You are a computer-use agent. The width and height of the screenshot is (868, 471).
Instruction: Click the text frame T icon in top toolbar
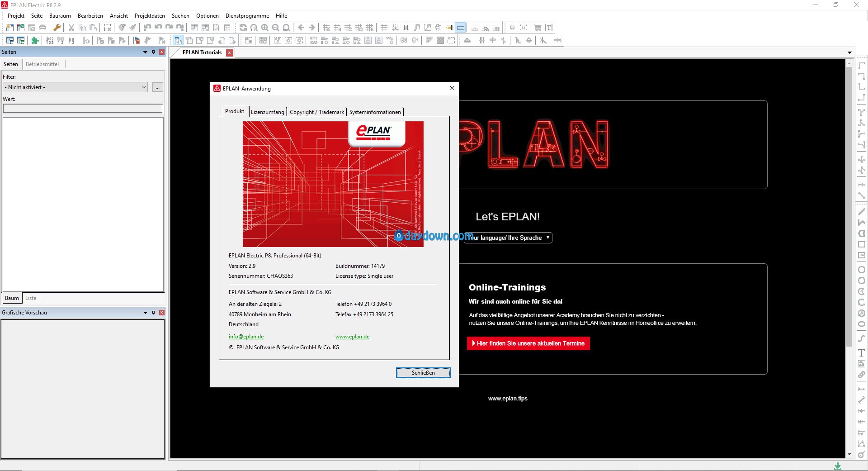point(549,28)
